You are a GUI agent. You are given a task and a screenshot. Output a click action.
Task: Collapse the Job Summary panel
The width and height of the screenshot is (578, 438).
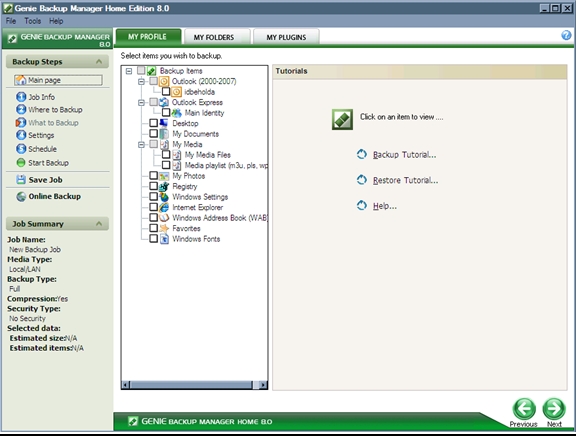[x=99, y=224]
